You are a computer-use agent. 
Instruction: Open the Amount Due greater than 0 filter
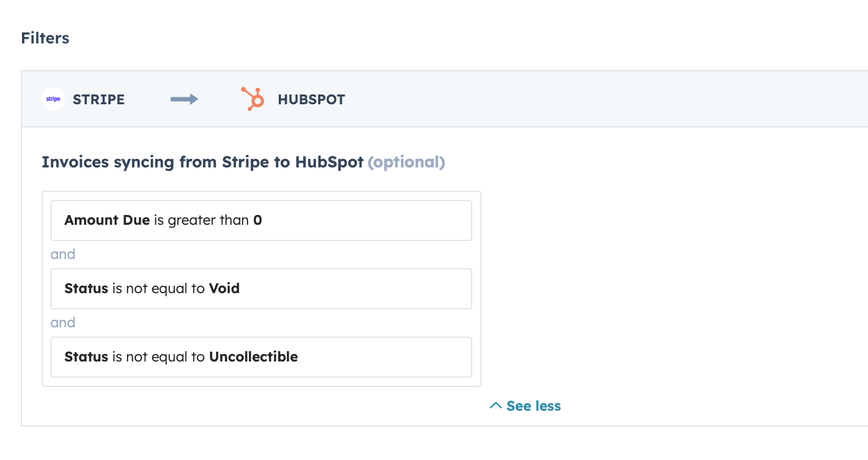(261, 220)
